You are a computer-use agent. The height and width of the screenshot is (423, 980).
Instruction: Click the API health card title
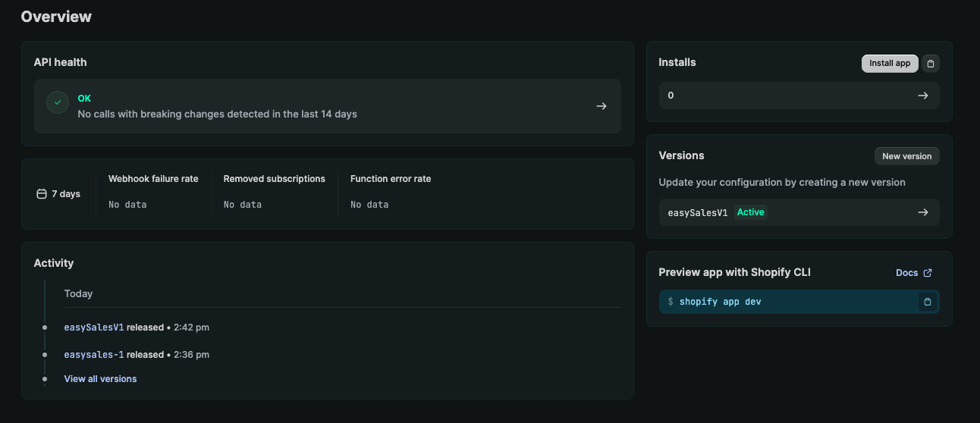coord(61,62)
